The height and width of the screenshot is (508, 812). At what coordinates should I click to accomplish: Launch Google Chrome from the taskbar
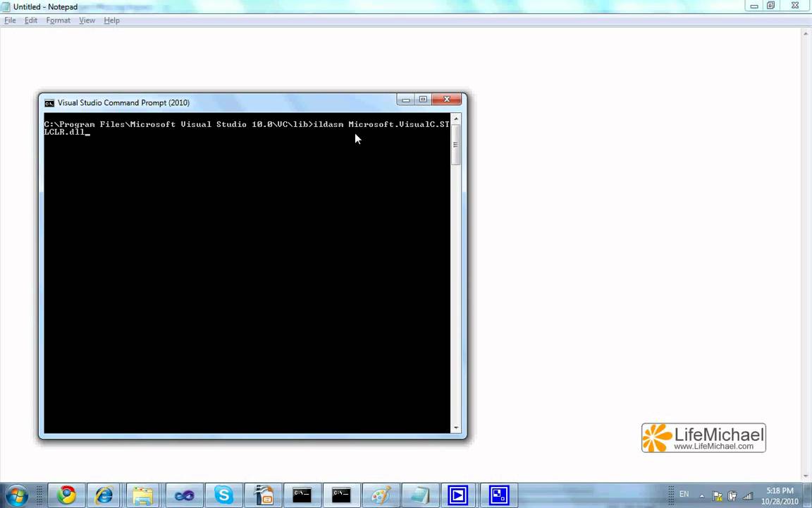click(67, 495)
